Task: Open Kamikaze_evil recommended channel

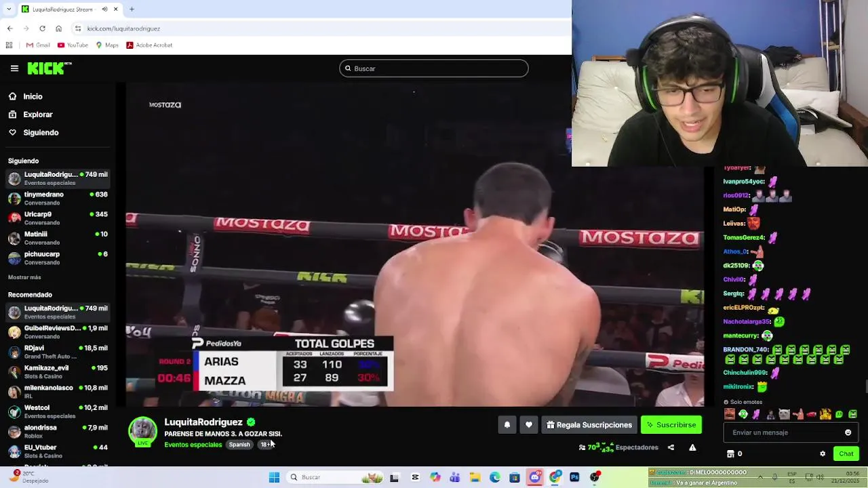Action: (58, 371)
